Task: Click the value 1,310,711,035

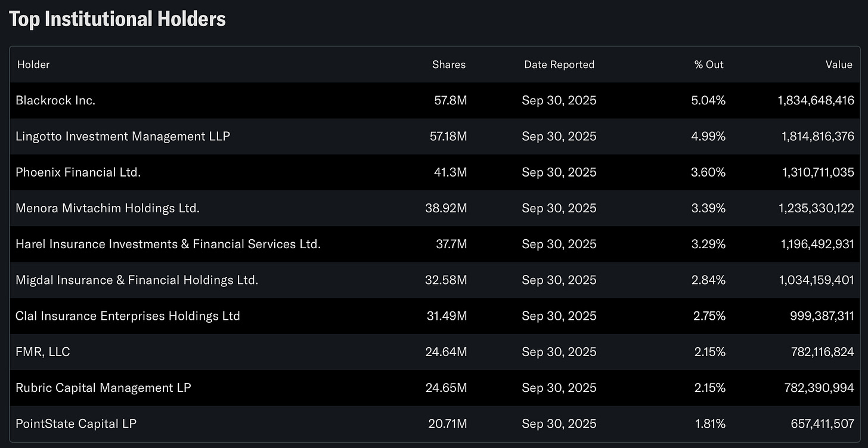Action: pos(818,172)
